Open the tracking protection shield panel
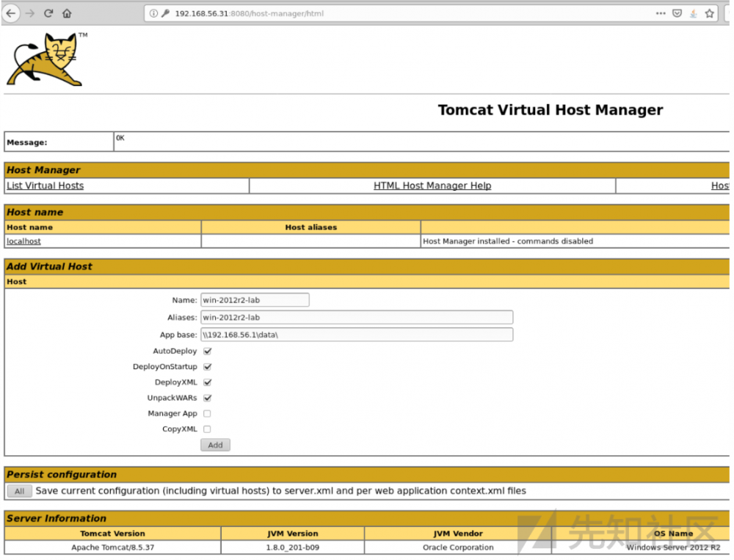 [677, 12]
